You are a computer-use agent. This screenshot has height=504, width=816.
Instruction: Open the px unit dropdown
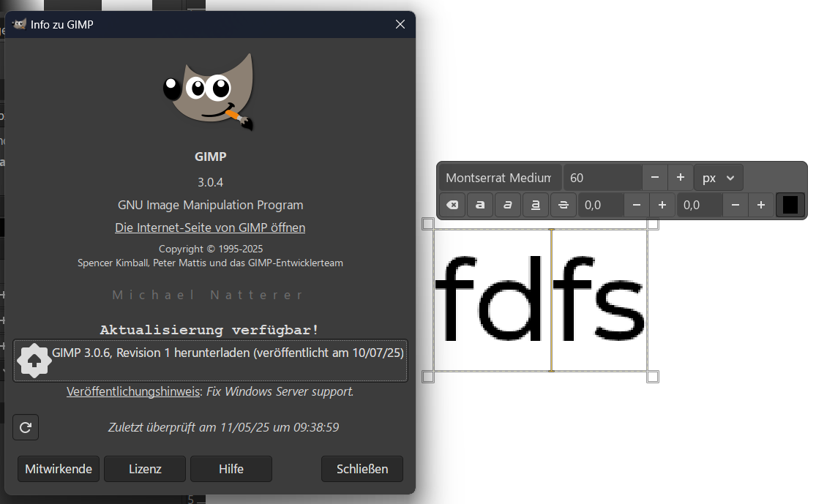[x=718, y=178]
